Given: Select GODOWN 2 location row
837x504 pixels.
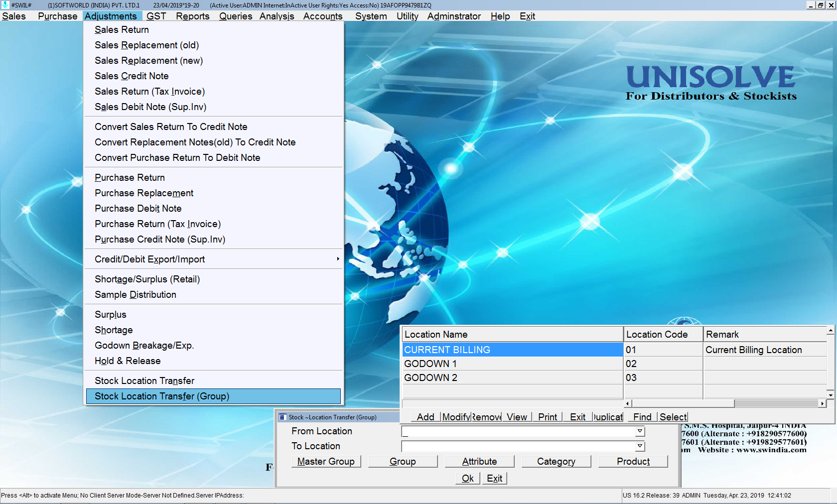Looking at the screenshot, I should point(614,378).
